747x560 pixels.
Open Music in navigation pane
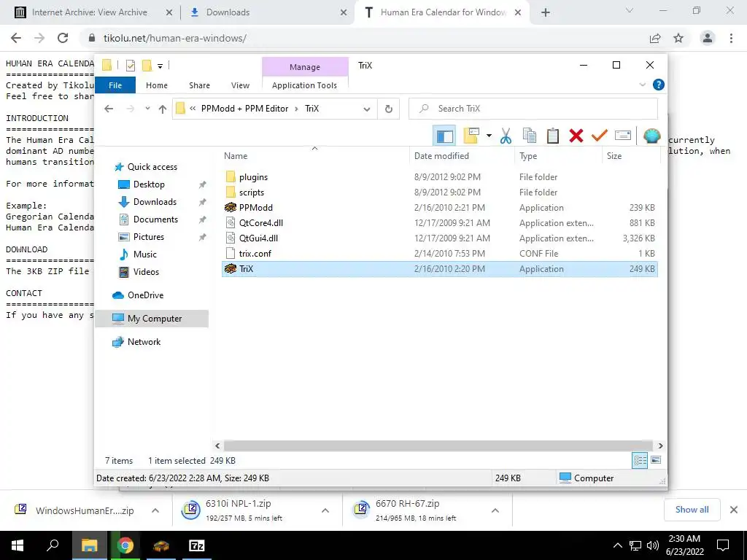click(144, 254)
